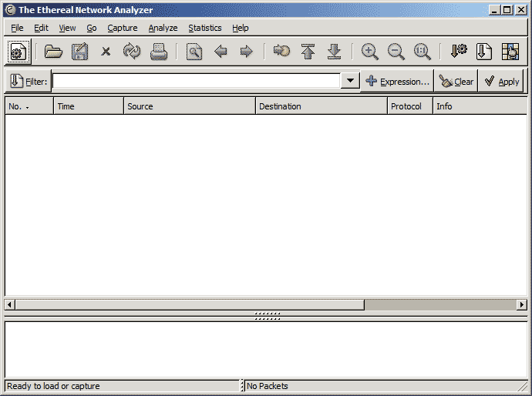Sort by the Protocol column header
Screen dimensions: 532x396
tap(410, 106)
